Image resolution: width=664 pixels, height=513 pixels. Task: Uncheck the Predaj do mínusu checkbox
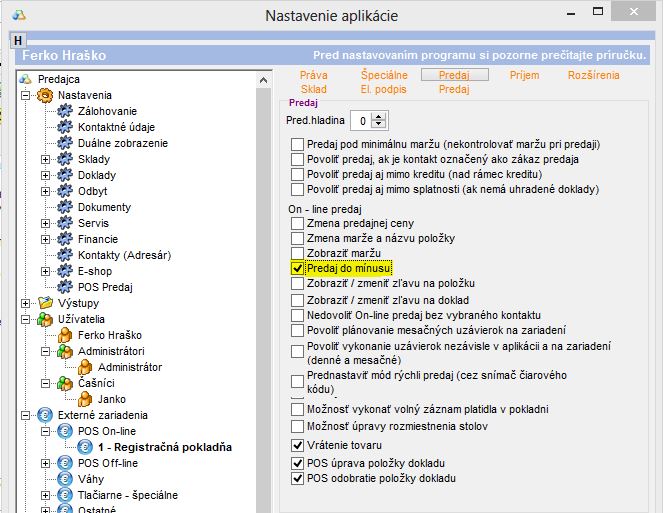pyautogui.click(x=297, y=269)
